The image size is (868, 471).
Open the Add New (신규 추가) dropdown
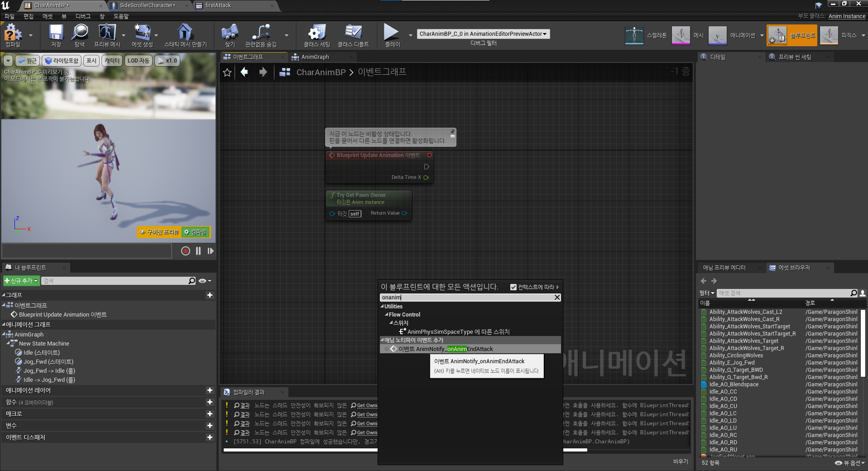pyautogui.click(x=21, y=281)
